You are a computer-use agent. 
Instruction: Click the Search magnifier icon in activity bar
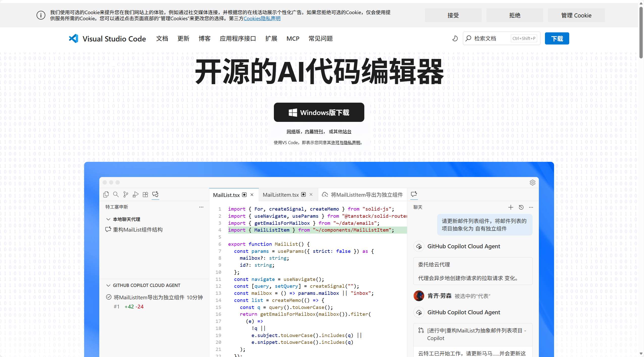116,194
